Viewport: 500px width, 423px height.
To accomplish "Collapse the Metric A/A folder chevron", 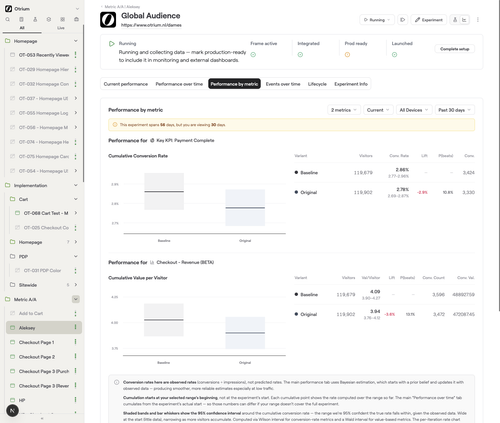I will (x=76, y=299).
